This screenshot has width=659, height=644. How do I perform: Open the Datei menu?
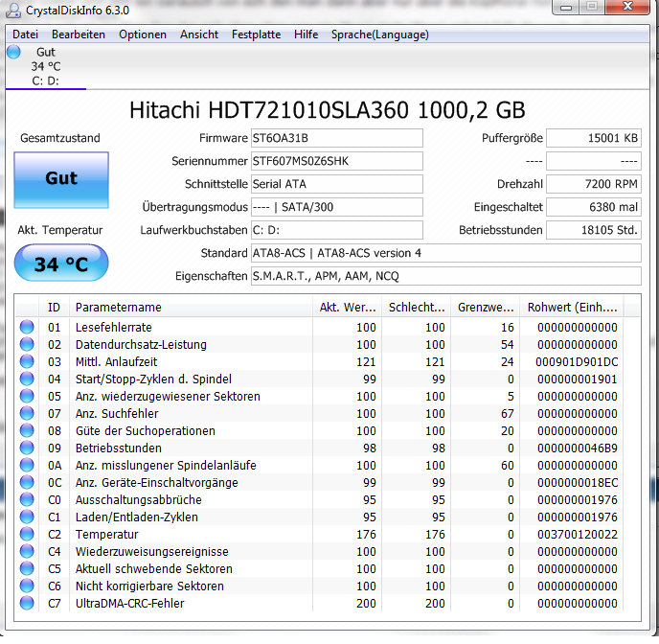[x=25, y=34]
